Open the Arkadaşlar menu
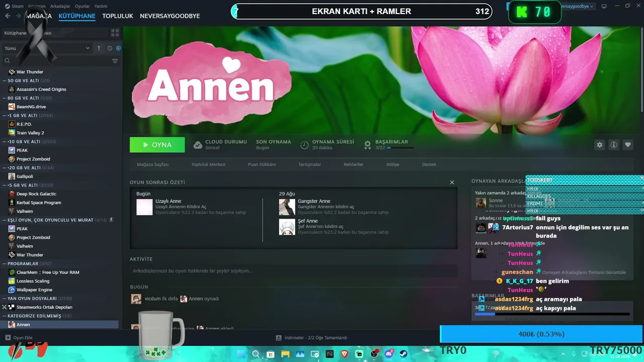The height and width of the screenshot is (362, 644). (60, 6)
